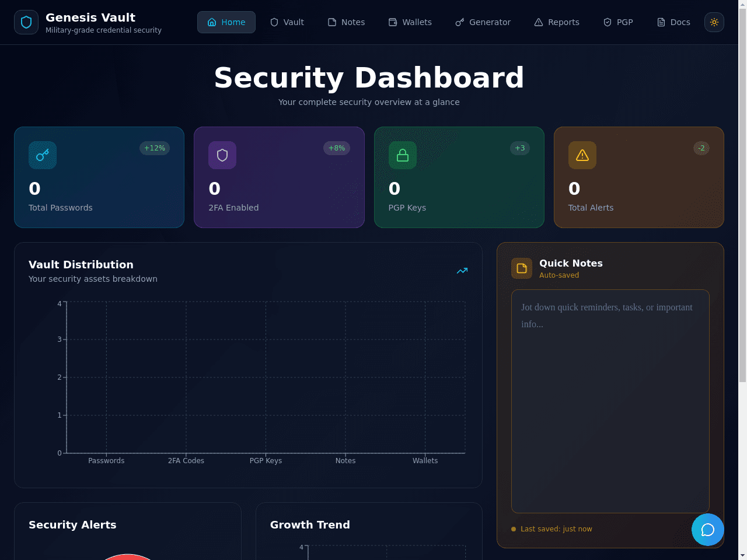Click the Vault Distribution heading
This screenshot has width=747, height=560.
(x=81, y=265)
